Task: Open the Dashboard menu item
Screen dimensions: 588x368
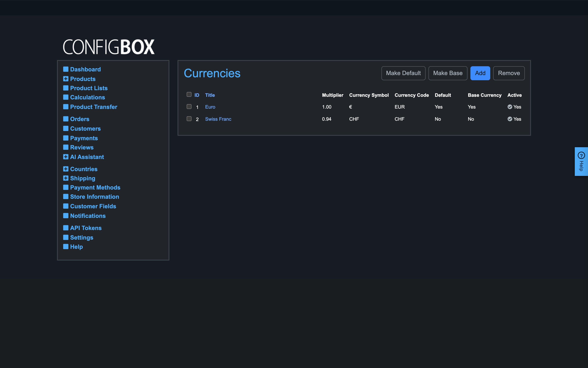Action: pos(85,69)
